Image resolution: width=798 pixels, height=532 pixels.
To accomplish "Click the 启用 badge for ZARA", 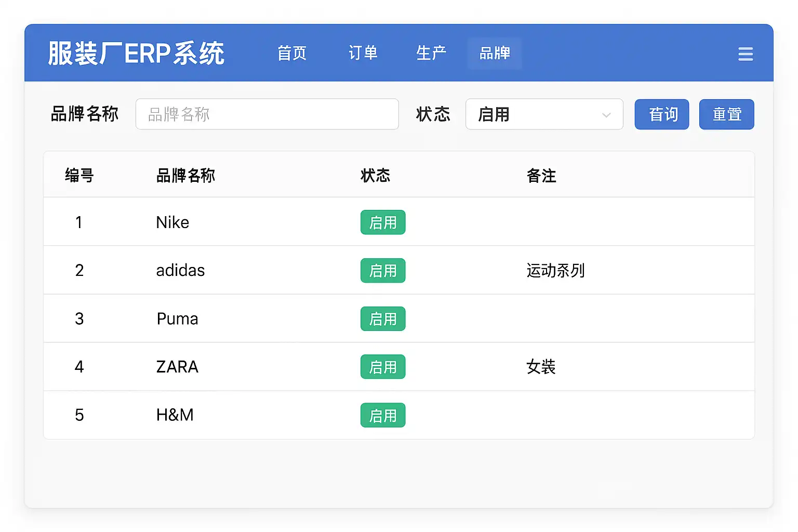I will [x=383, y=367].
